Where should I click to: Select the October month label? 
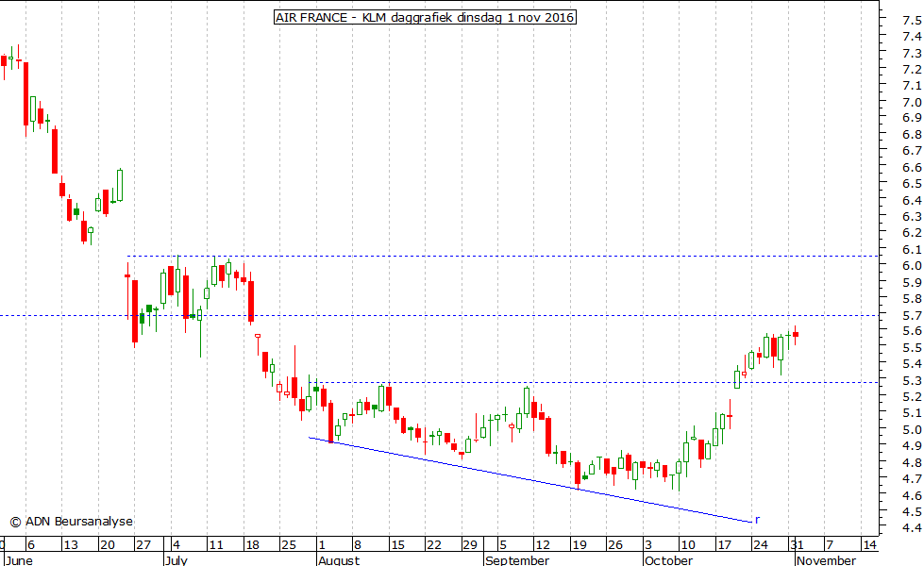(668, 560)
